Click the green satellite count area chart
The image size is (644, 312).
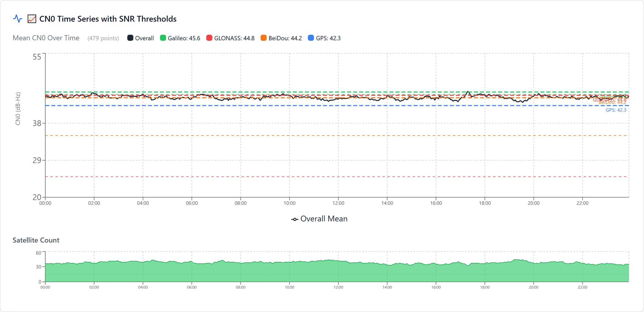[x=337, y=271]
